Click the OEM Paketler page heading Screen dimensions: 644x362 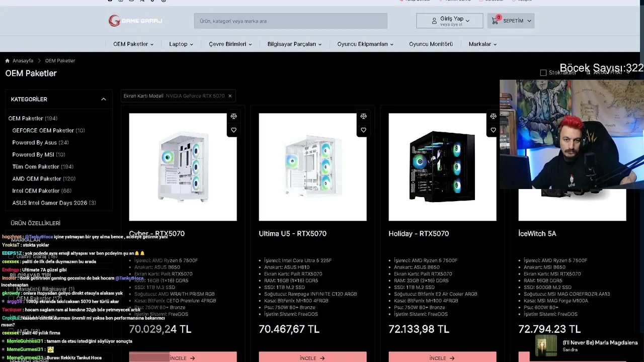coord(31,73)
